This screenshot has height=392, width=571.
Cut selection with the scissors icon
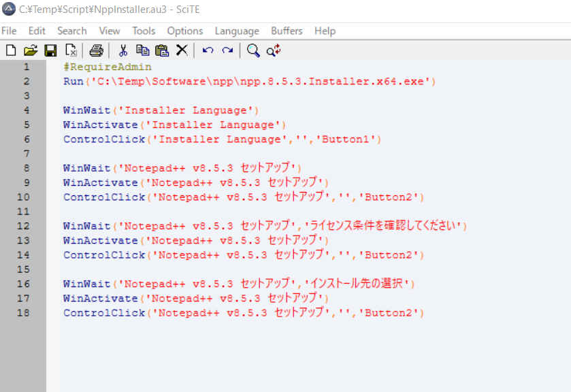point(123,50)
